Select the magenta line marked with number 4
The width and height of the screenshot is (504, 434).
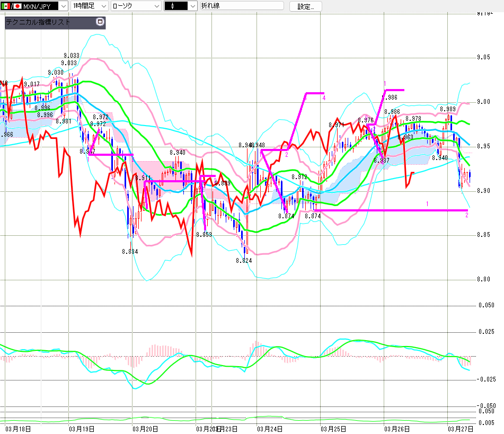[314, 94]
